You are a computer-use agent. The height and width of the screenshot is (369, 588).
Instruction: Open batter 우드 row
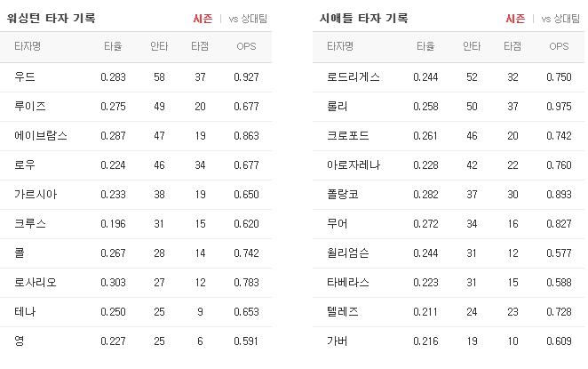(x=136, y=77)
